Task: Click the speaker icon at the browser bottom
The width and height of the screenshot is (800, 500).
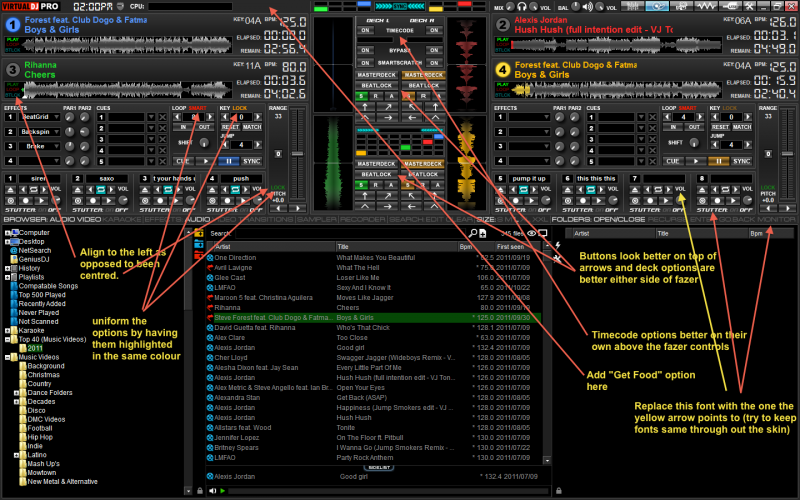Action: tap(213, 491)
